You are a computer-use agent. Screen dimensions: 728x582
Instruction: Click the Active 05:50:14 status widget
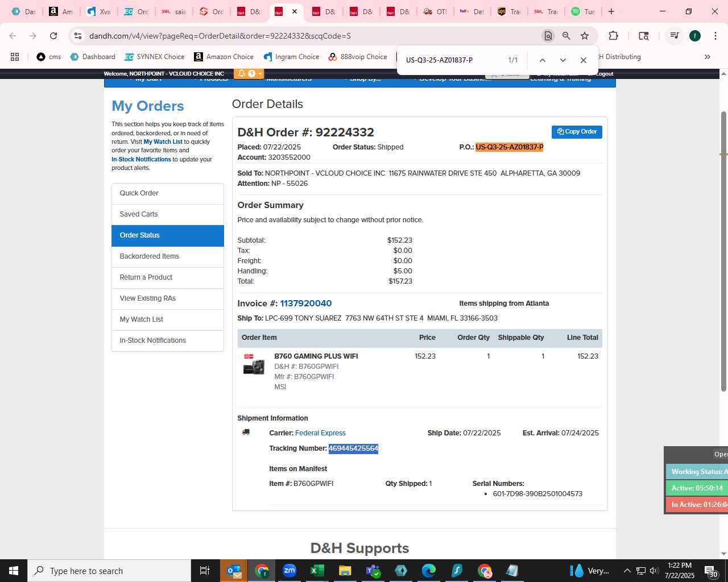click(697, 488)
